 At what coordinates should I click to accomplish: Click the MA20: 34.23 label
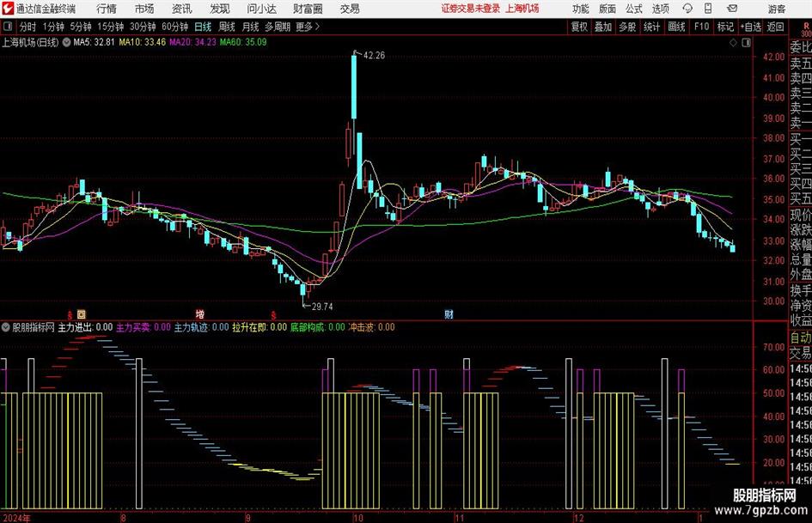pyautogui.click(x=192, y=42)
